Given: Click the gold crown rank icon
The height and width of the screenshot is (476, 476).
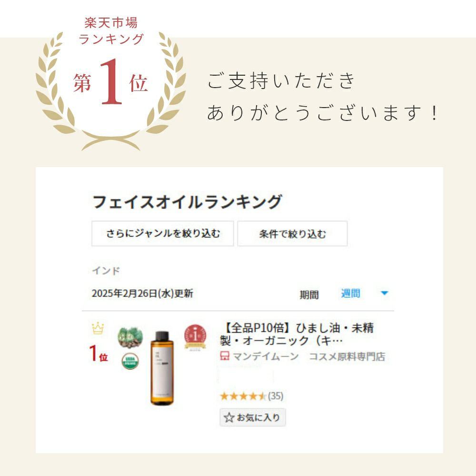Looking at the screenshot, I should pyautogui.click(x=98, y=328).
